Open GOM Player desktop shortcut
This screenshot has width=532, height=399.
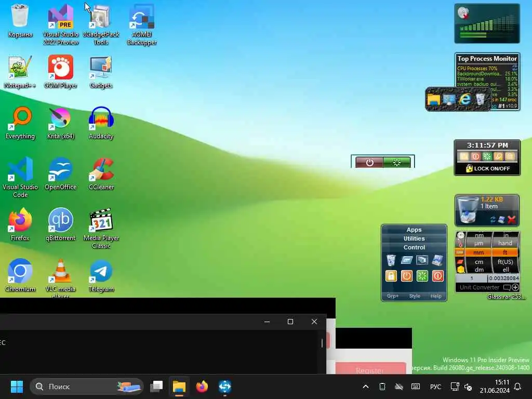click(x=61, y=72)
